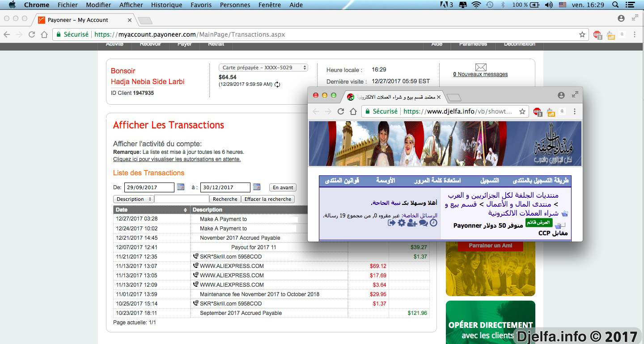Click the add friend icon in the forum
Viewport: 644px width, 344px height.
click(x=412, y=223)
